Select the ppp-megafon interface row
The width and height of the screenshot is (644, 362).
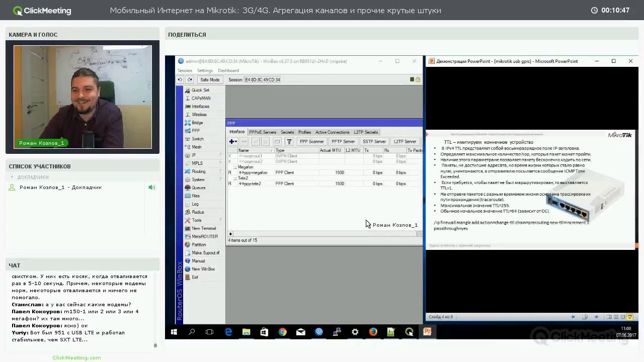coord(325,172)
